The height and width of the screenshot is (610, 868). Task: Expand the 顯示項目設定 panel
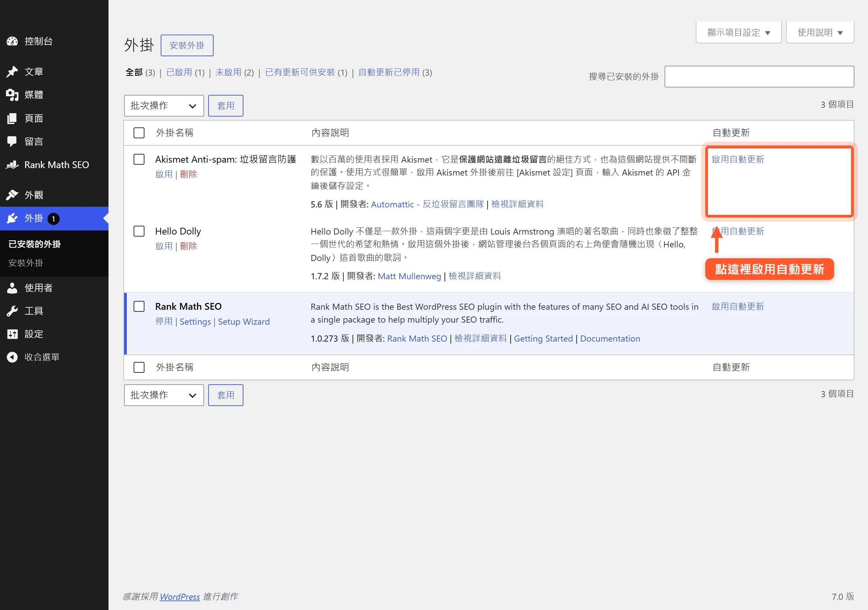point(738,33)
